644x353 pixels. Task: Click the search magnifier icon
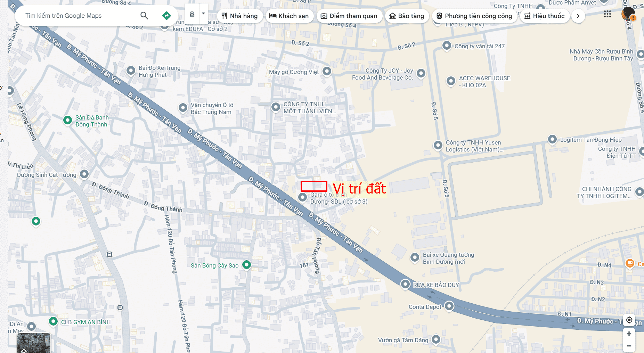tap(144, 16)
